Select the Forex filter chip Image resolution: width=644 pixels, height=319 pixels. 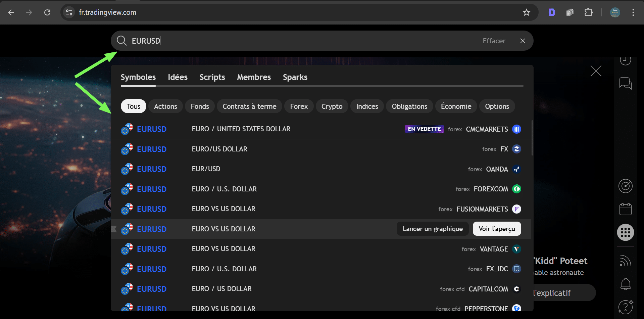tap(299, 106)
